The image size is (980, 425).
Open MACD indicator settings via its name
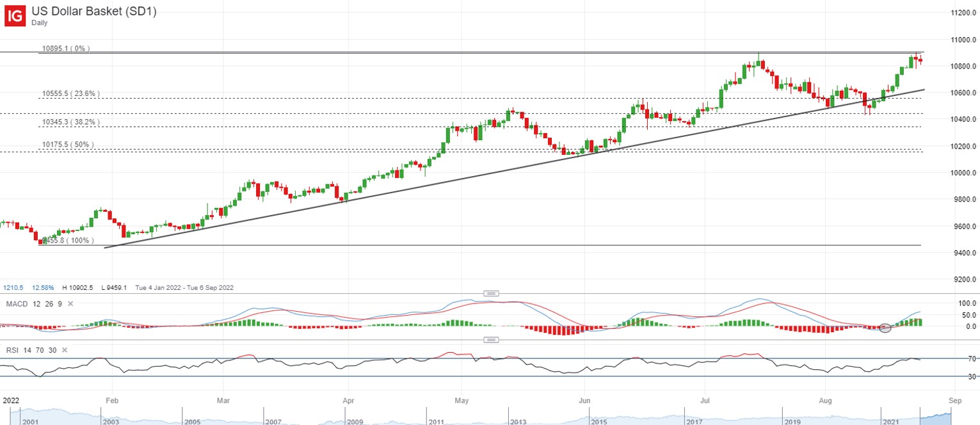(15, 304)
